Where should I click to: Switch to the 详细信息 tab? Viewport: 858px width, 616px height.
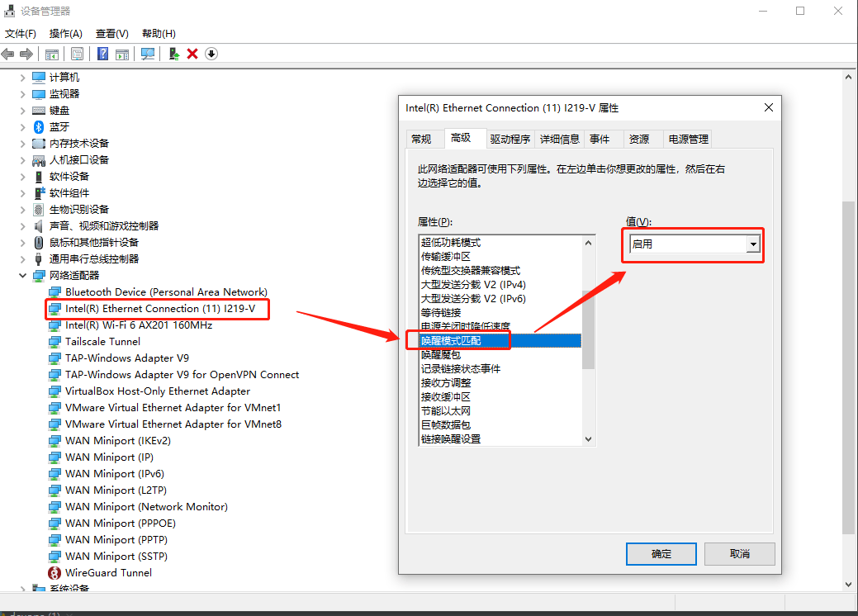[x=559, y=139]
